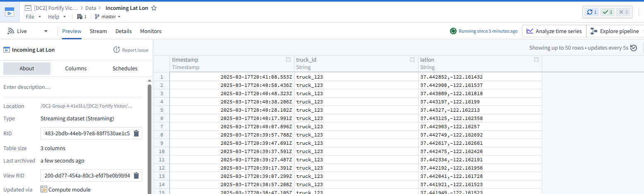The height and width of the screenshot is (194, 644).
Task: Select the Columns section in sidebar
Action: pyautogui.click(x=76, y=68)
